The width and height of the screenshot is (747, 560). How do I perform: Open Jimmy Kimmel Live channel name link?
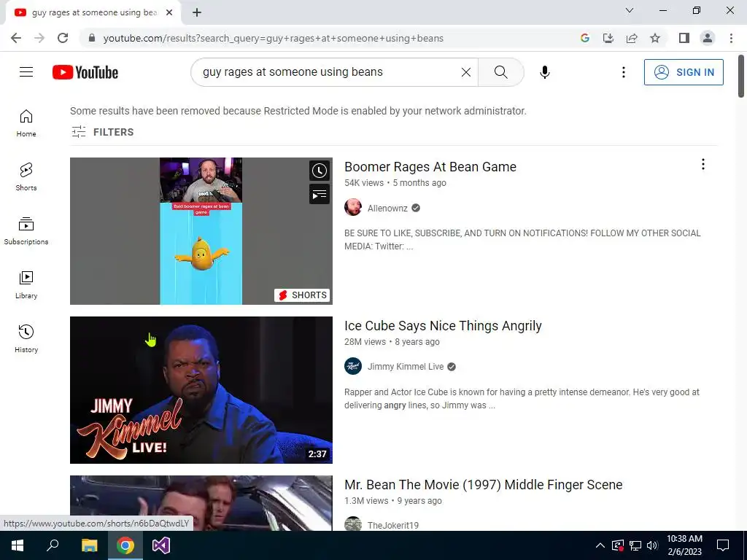coord(406,367)
